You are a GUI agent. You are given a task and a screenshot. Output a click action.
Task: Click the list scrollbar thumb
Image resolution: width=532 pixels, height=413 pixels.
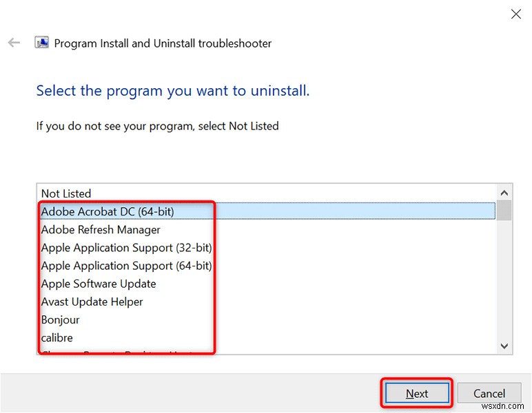point(504,211)
